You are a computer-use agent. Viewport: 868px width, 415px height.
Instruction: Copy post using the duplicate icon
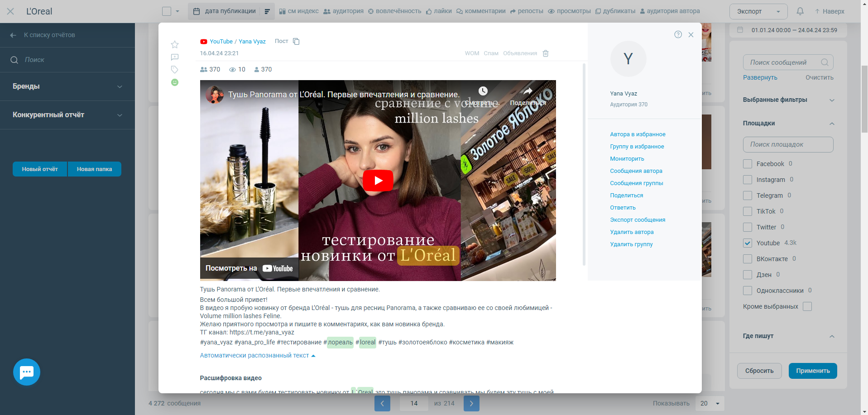tap(296, 41)
